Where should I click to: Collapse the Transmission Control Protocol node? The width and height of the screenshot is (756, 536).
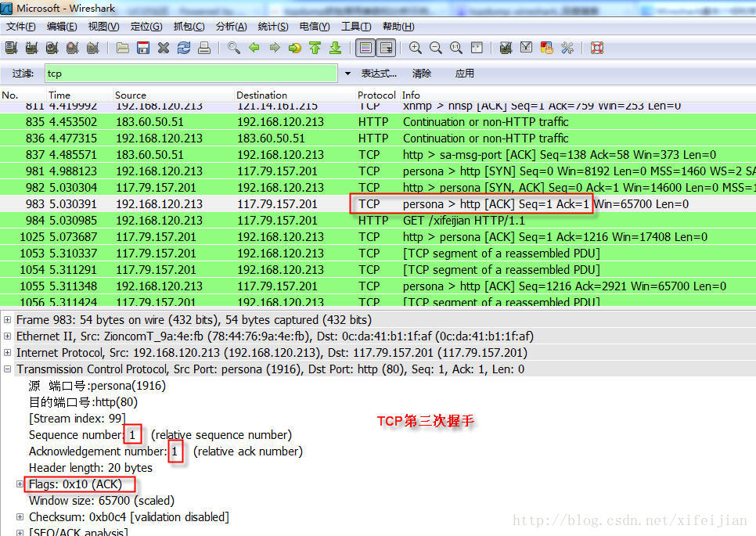[x=7, y=369]
